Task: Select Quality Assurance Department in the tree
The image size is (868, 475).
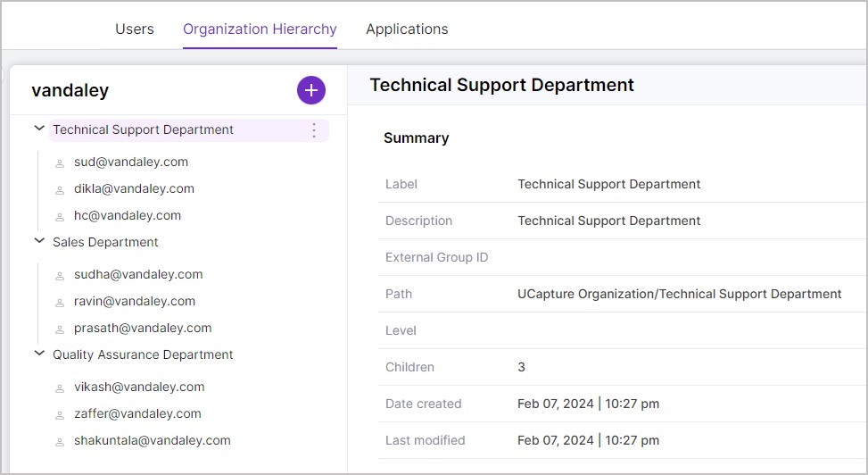Action: pos(143,354)
